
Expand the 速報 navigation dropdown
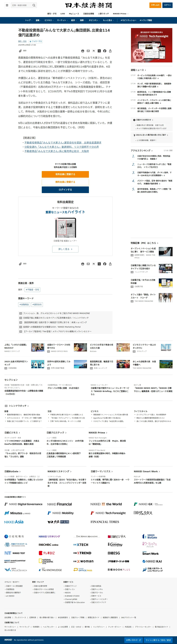pyautogui.click(x=38, y=20)
